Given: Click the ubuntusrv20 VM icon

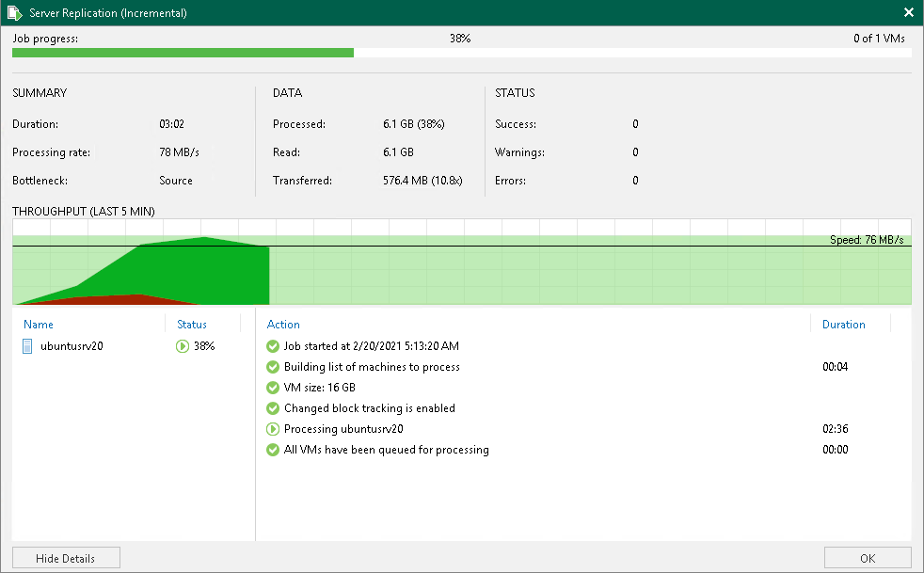Looking at the screenshot, I should pyautogui.click(x=27, y=346).
